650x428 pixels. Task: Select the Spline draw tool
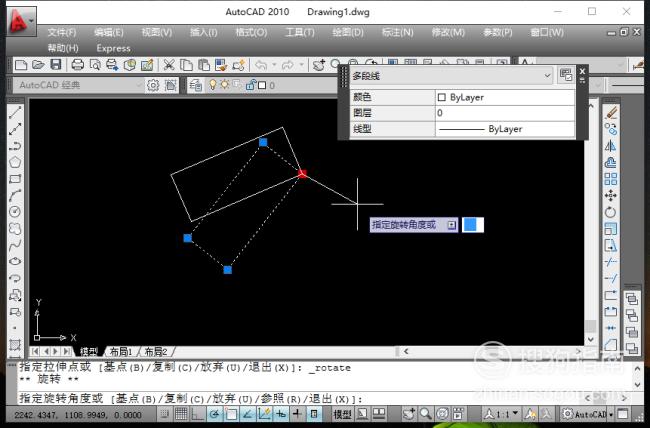(15, 245)
